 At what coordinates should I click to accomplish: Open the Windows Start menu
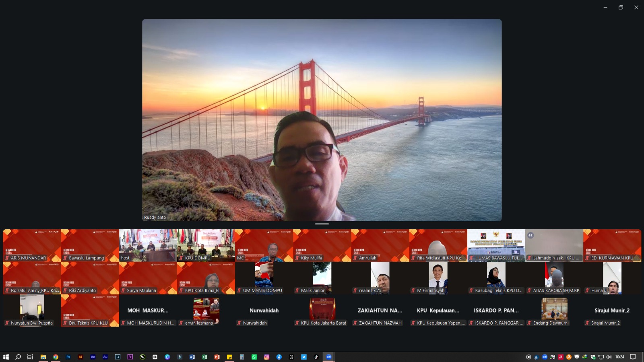coord(6,357)
